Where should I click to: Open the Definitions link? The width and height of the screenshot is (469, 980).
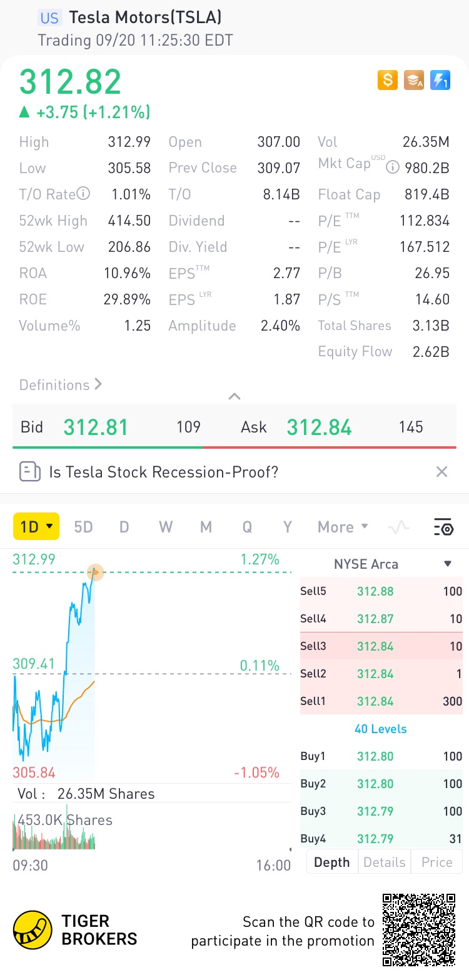point(61,385)
